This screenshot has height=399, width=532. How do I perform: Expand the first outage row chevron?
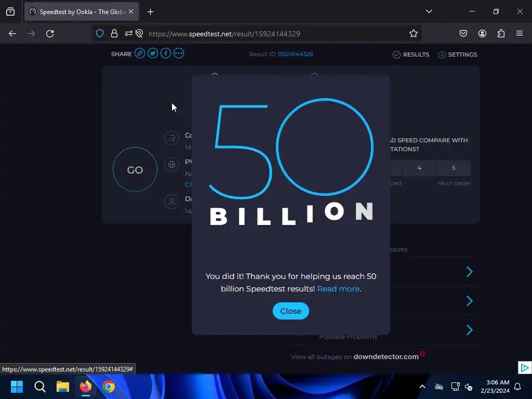(470, 272)
